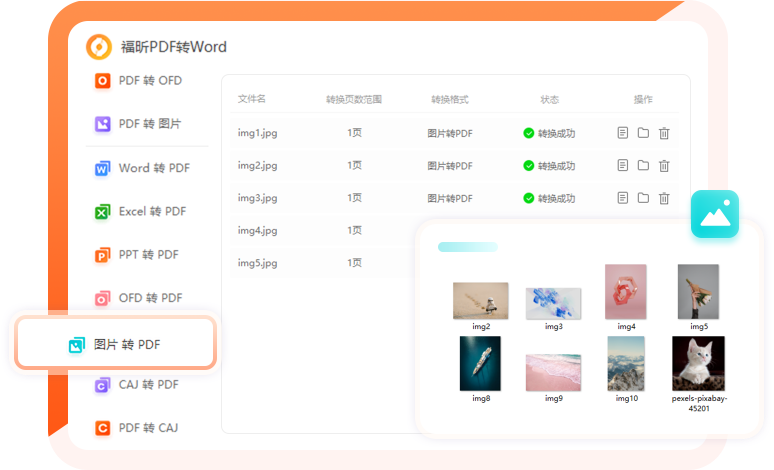Click the Foxit PDF to Word logo icon
Screen dimensions: 774x470
99,46
